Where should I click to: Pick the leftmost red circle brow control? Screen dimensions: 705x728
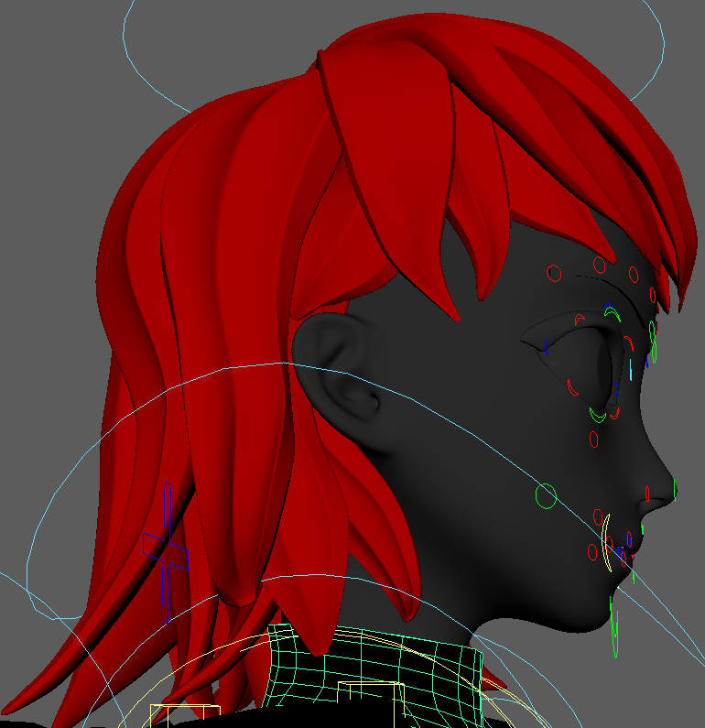coord(554,274)
